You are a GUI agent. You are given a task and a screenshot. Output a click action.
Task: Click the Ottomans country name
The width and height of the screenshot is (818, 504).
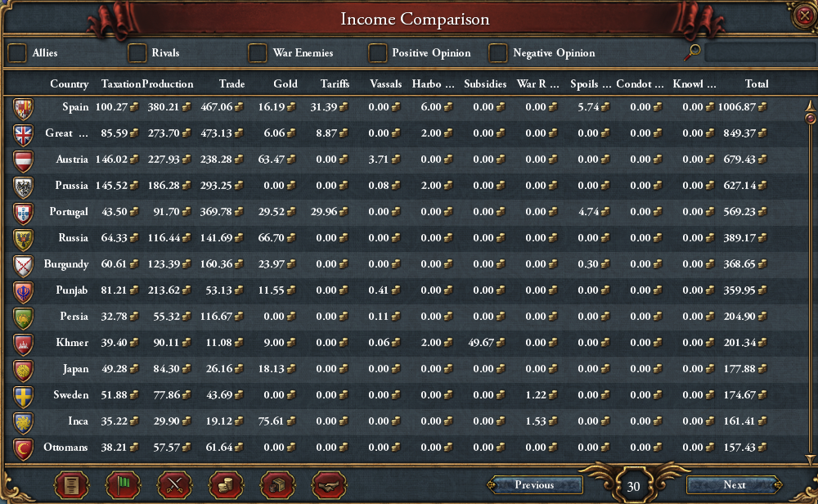[x=65, y=447]
